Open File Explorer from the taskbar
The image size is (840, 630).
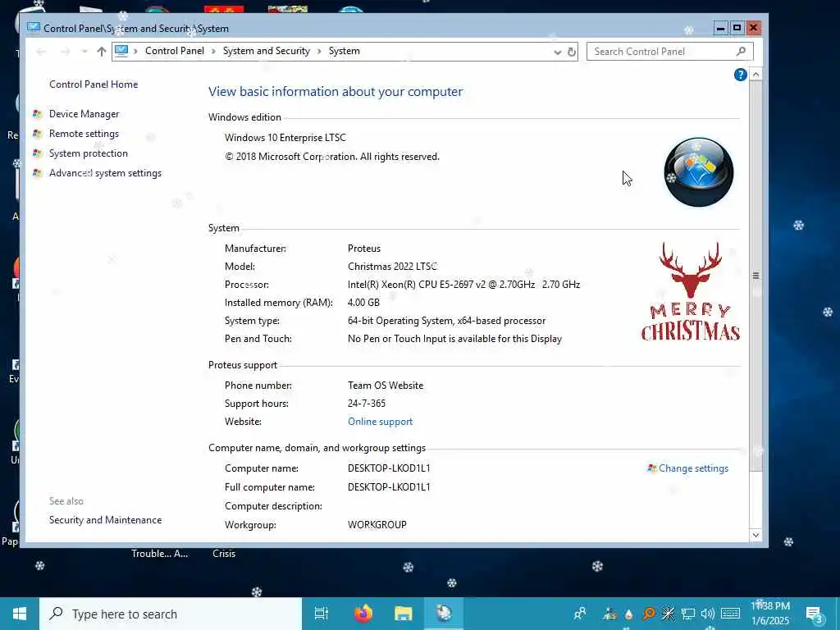tap(403, 614)
